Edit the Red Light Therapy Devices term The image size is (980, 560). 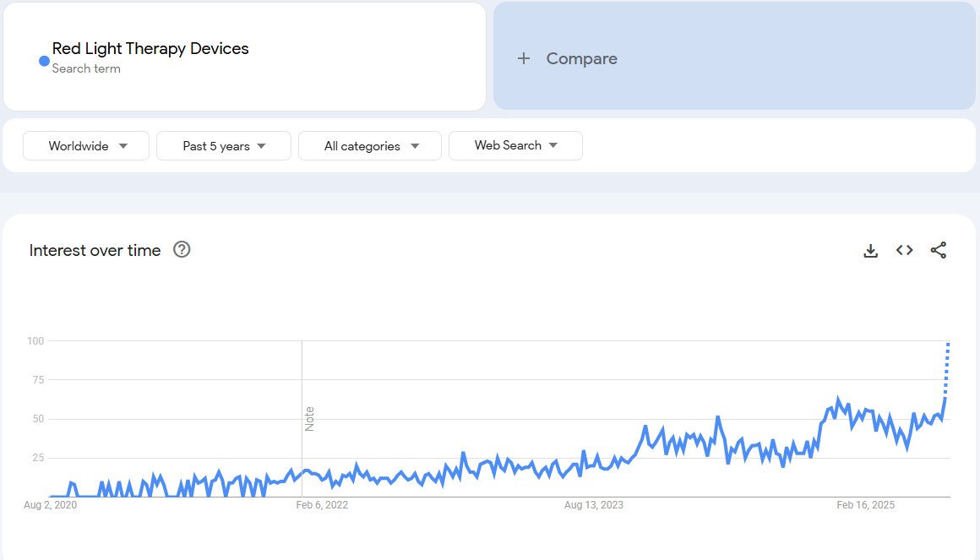pos(150,49)
